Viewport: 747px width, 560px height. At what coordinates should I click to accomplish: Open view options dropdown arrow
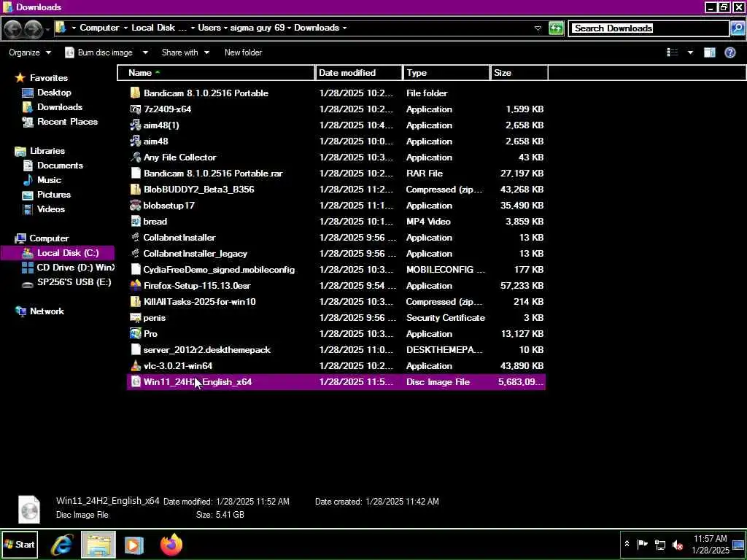pos(690,52)
